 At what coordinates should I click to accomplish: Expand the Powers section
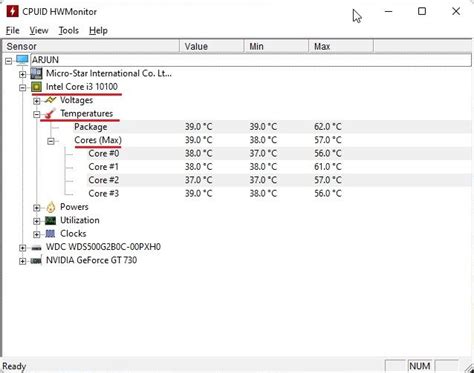click(37, 208)
